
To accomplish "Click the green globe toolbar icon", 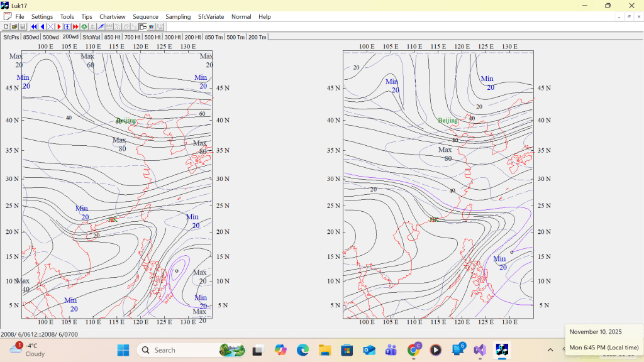I will [x=84, y=27].
